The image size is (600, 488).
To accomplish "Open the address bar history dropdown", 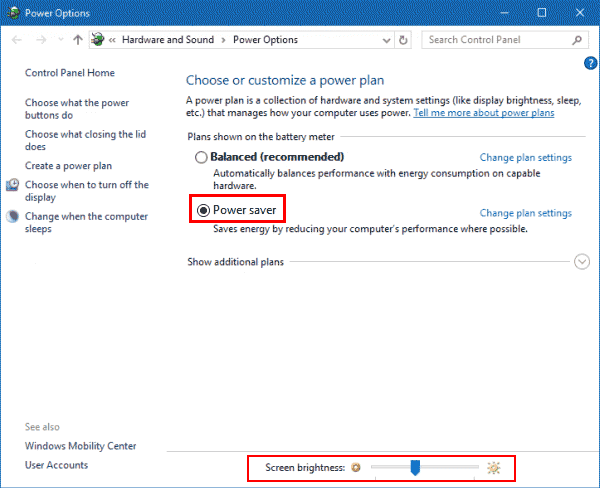I will [x=386, y=40].
